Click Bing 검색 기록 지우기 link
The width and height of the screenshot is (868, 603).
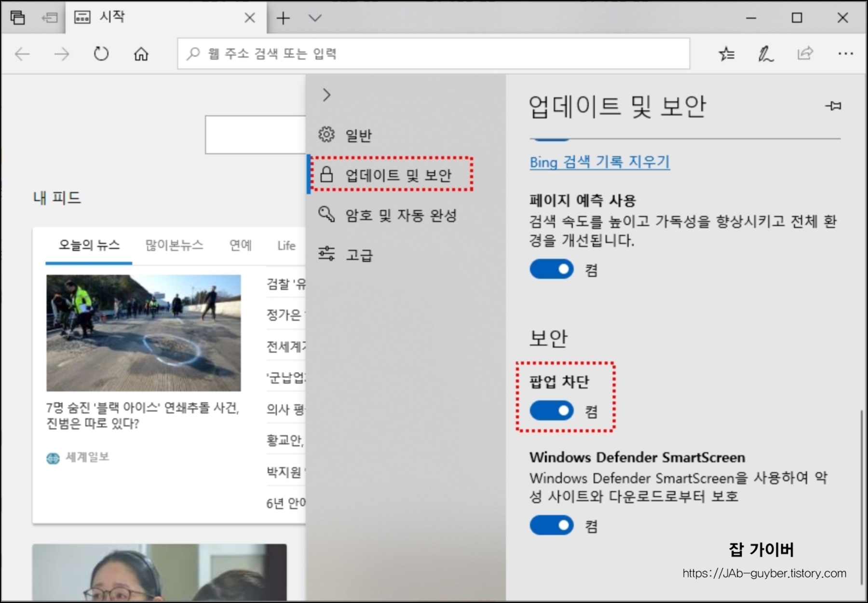[x=599, y=162]
